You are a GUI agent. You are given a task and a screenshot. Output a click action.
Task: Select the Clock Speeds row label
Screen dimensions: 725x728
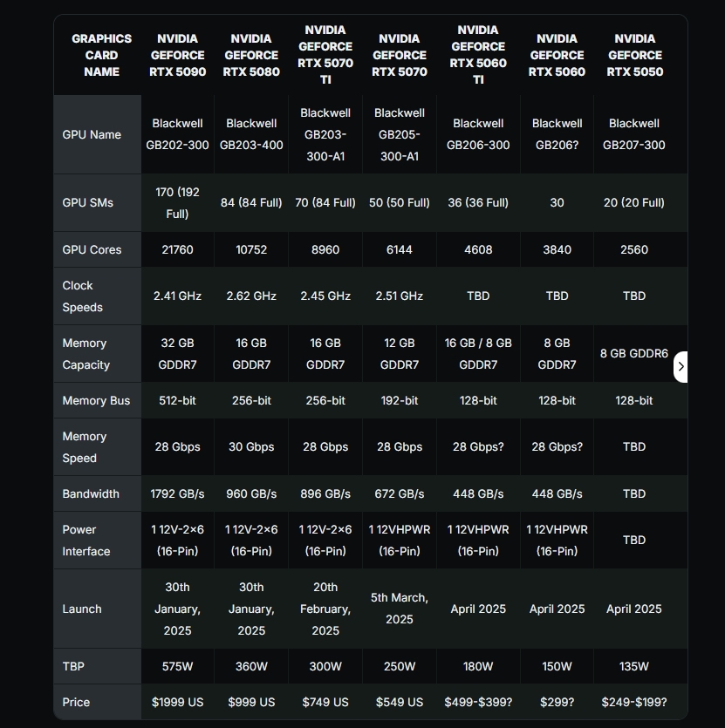[x=83, y=296]
